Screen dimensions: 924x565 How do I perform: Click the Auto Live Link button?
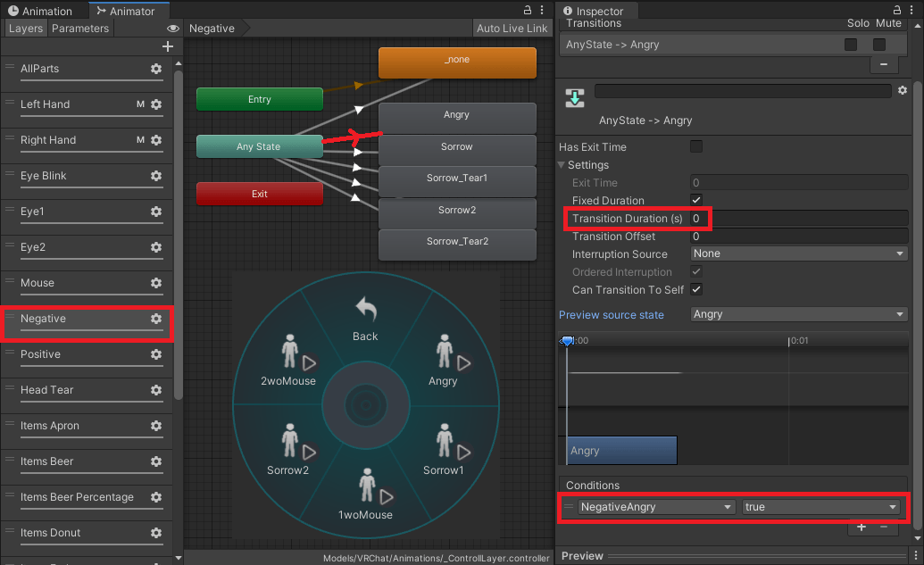pyautogui.click(x=512, y=28)
